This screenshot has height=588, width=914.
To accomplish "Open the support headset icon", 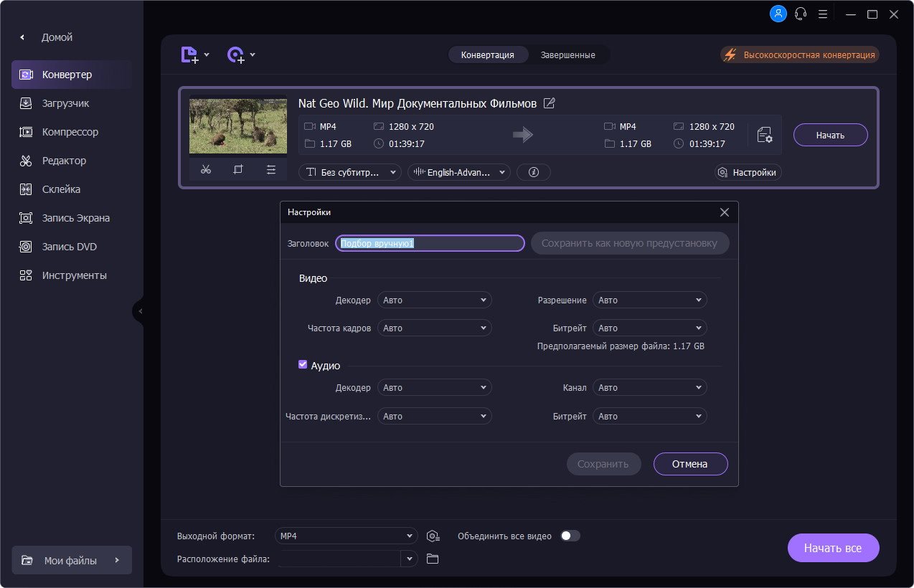I will click(801, 14).
